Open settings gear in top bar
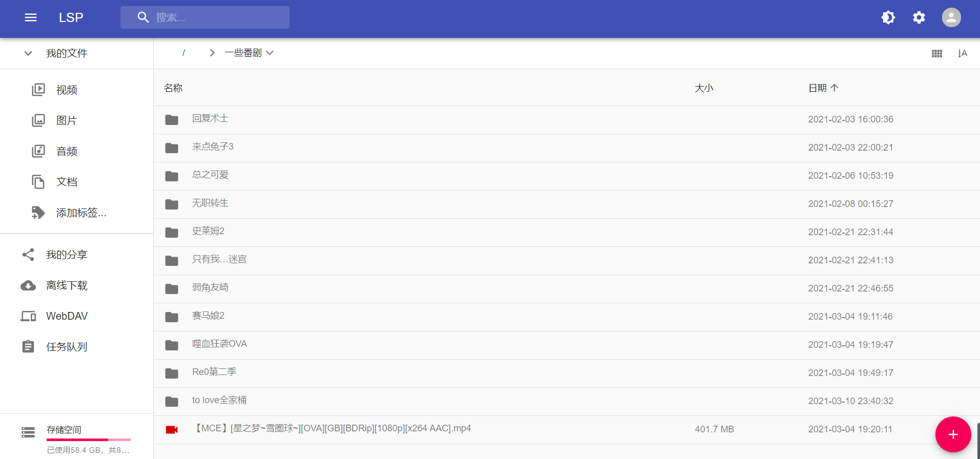The height and width of the screenshot is (459, 980). (x=919, y=17)
